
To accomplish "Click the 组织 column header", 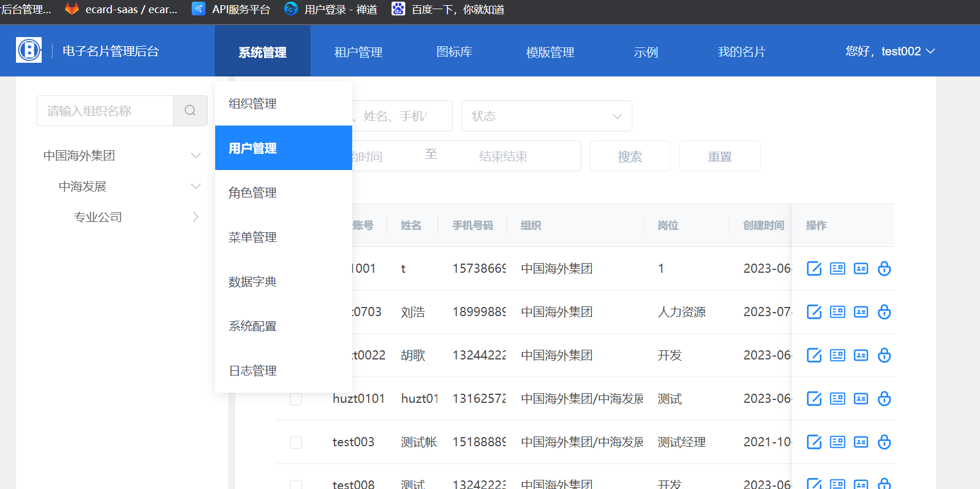I will click(531, 225).
